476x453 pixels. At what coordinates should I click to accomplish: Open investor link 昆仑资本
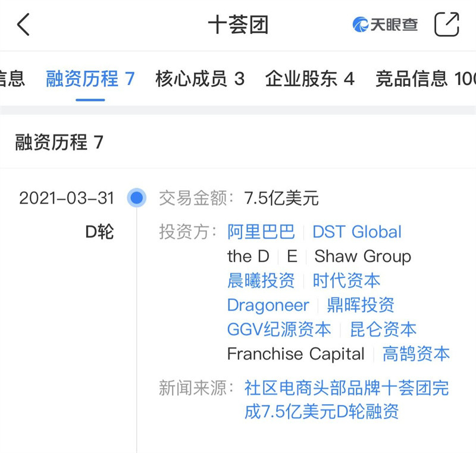383,329
